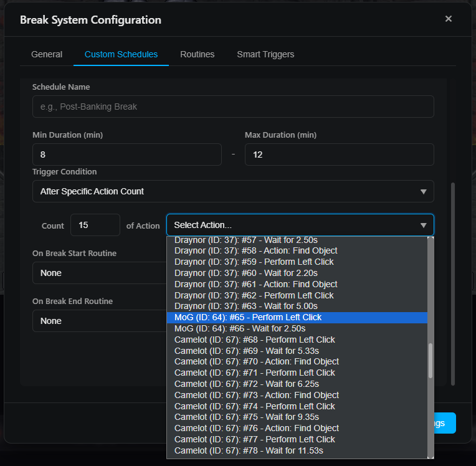
Task: Pick Camelot #75 Wait for 9.35s
Action: (x=297, y=417)
